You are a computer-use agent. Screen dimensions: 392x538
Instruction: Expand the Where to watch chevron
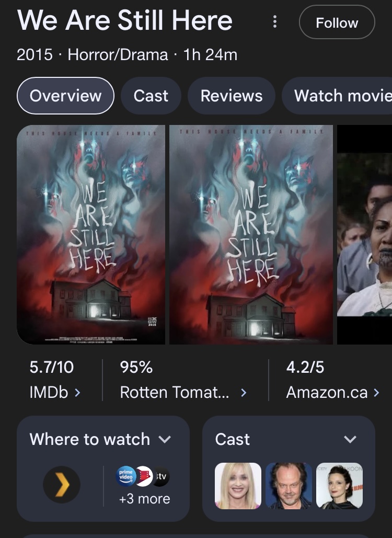(x=165, y=440)
